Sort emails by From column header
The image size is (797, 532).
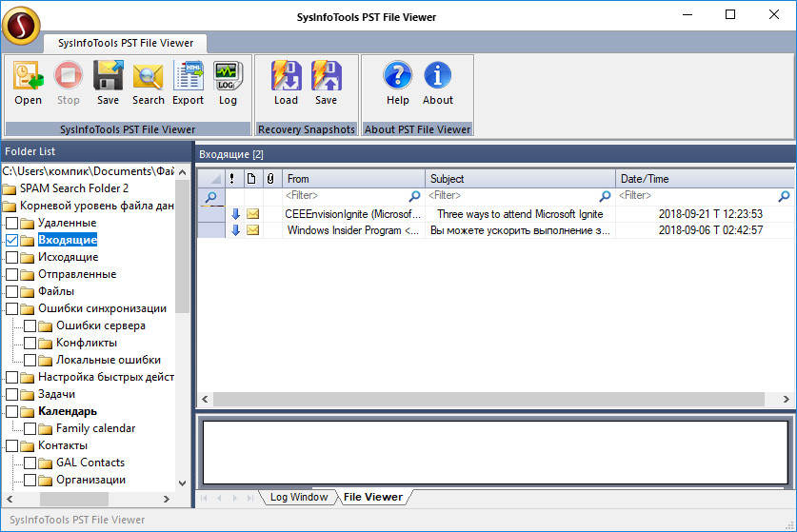(354, 179)
